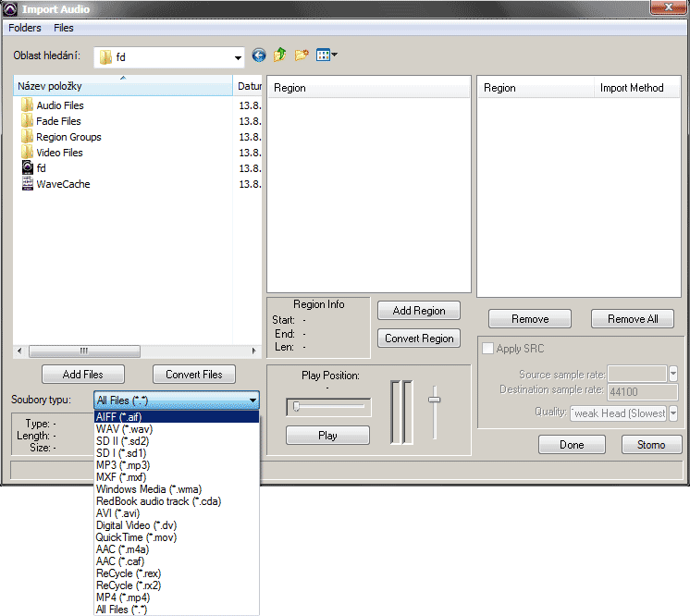Click the Create New Folder icon
The height and width of the screenshot is (616, 690).
302,55
